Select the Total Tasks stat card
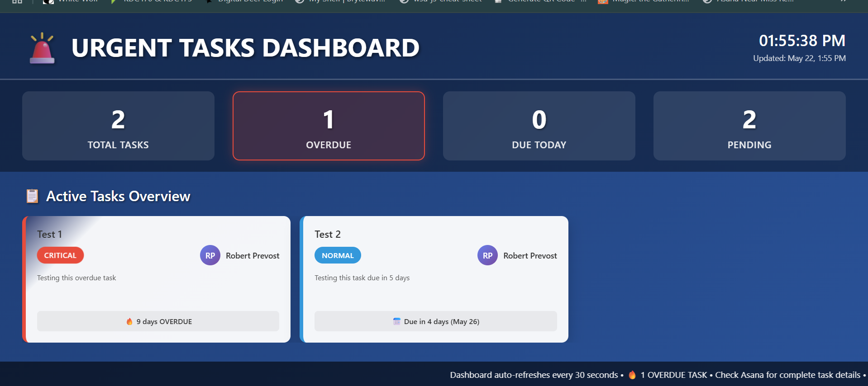 pyautogui.click(x=118, y=126)
